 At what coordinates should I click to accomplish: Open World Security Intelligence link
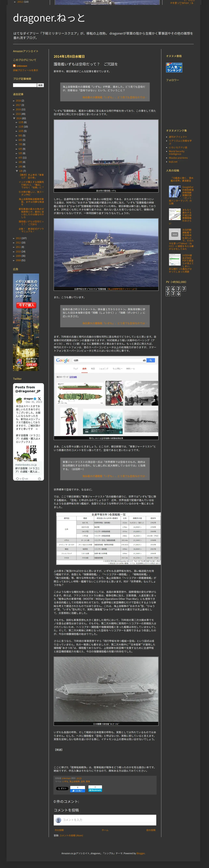[177, 153]
